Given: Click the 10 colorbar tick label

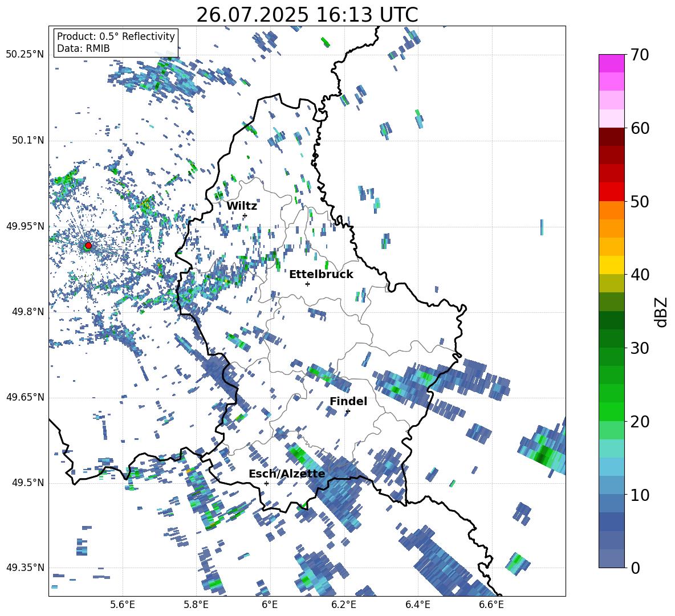Looking at the screenshot, I should click(x=640, y=495).
